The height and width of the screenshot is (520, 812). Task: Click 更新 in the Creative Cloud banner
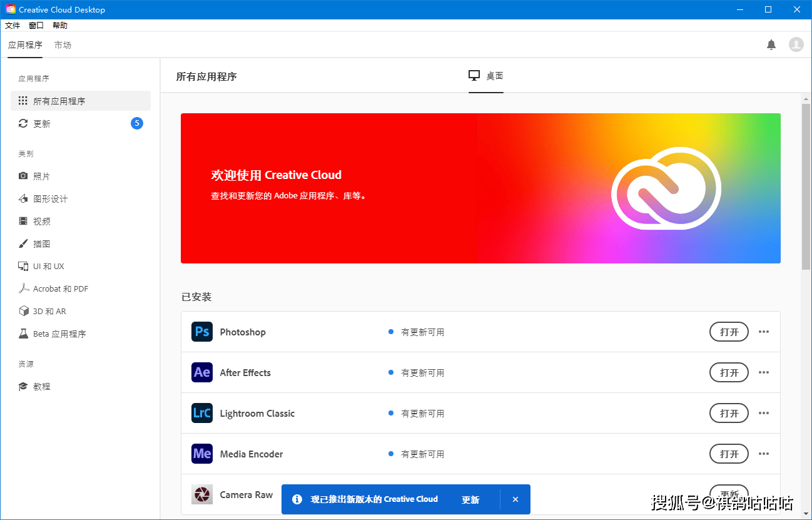(x=470, y=499)
